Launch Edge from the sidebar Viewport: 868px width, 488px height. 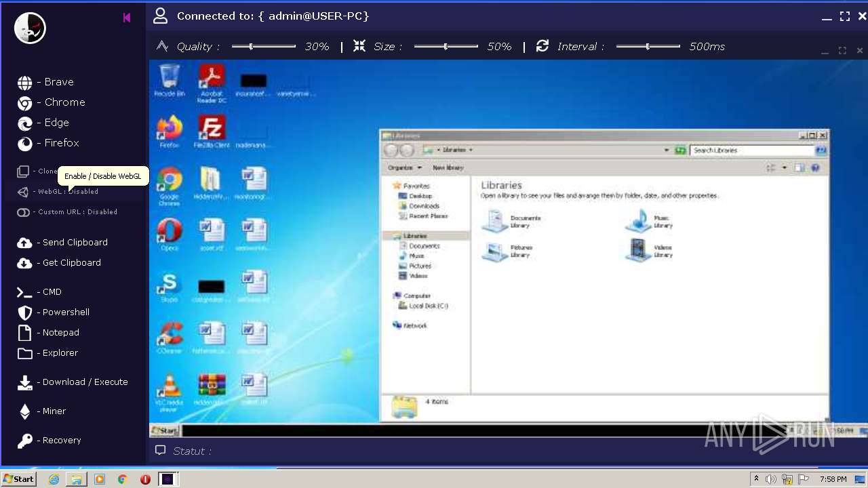[43, 123]
